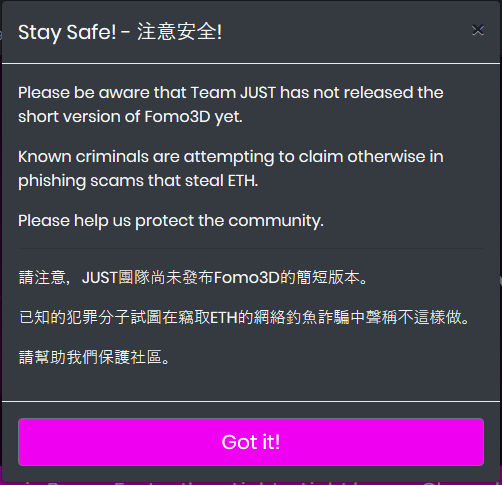Click the header separator line under title
The image size is (502, 485).
[251, 63]
